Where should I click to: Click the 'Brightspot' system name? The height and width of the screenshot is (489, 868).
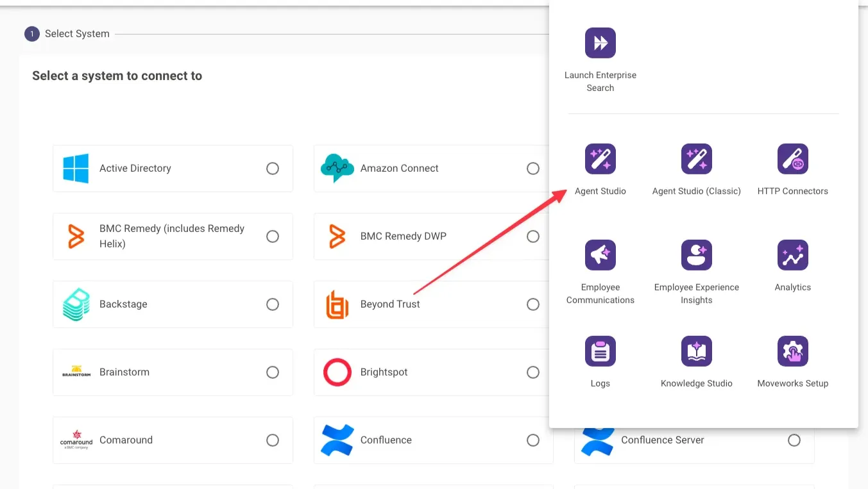[x=384, y=372]
